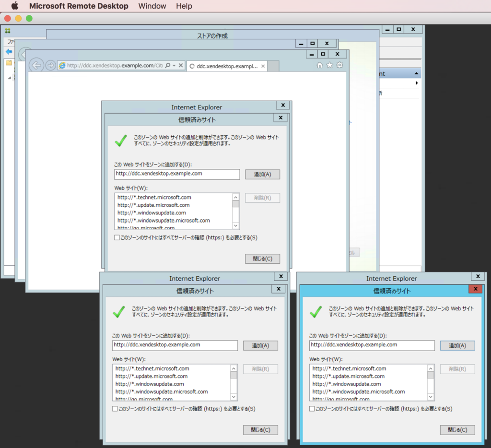This screenshot has height=448, width=491.
Task: Close the upper 信頼済みサイト dialog with its X
Action: coord(281,118)
